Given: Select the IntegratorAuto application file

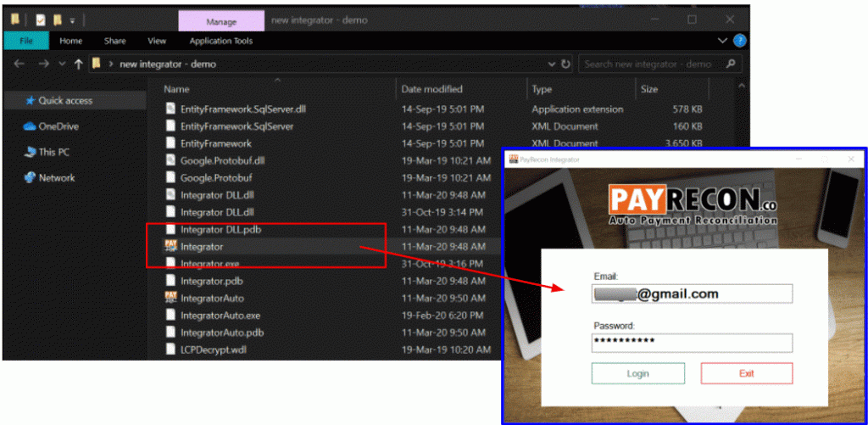Looking at the screenshot, I should 212,298.
